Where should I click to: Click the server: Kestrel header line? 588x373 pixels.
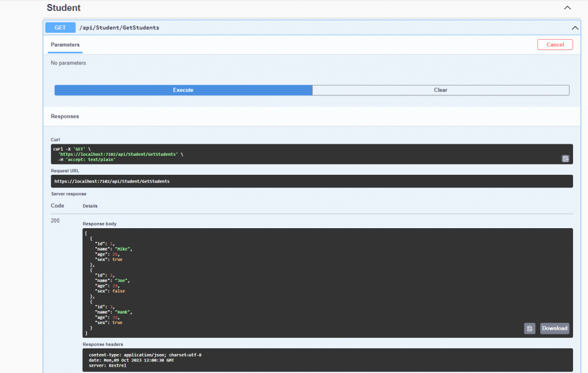[107, 366]
